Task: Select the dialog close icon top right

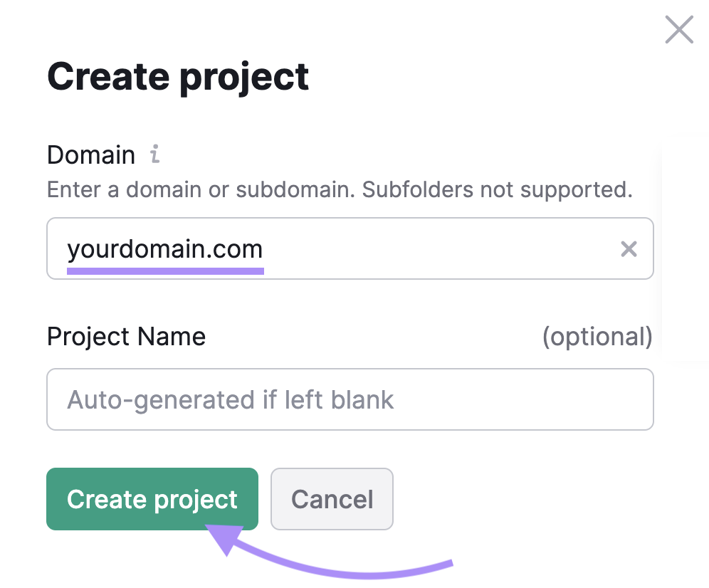Action: coord(678,30)
